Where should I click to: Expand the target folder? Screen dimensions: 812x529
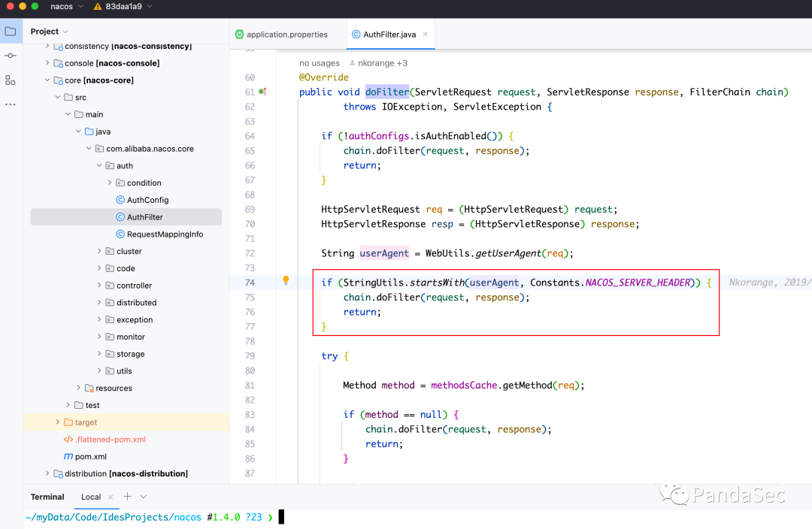coord(57,422)
